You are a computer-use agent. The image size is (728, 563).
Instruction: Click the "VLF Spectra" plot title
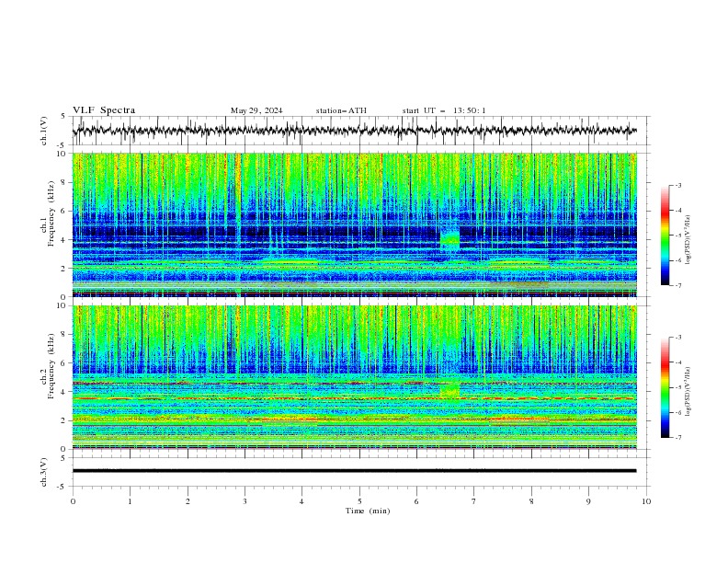coord(104,110)
